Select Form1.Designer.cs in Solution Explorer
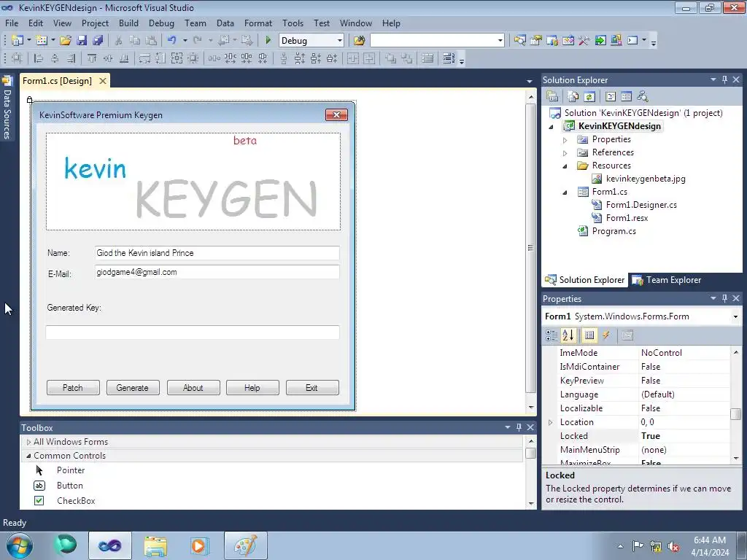 tap(641, 205)
